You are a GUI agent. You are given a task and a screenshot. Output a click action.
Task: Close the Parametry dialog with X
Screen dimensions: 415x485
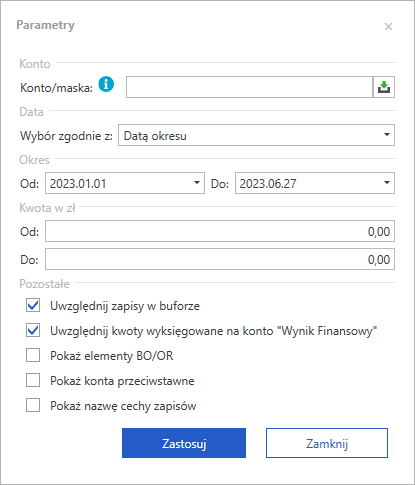click(388, 27)
